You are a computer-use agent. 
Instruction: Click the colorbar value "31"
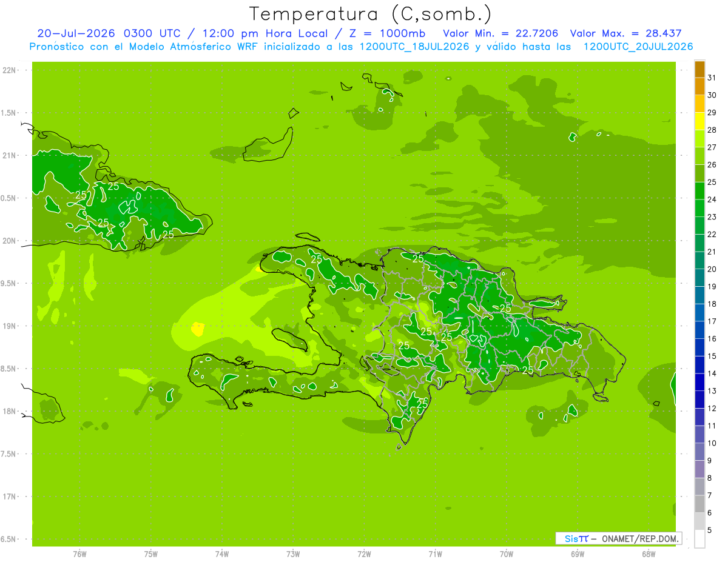click(x=712, y=77)
